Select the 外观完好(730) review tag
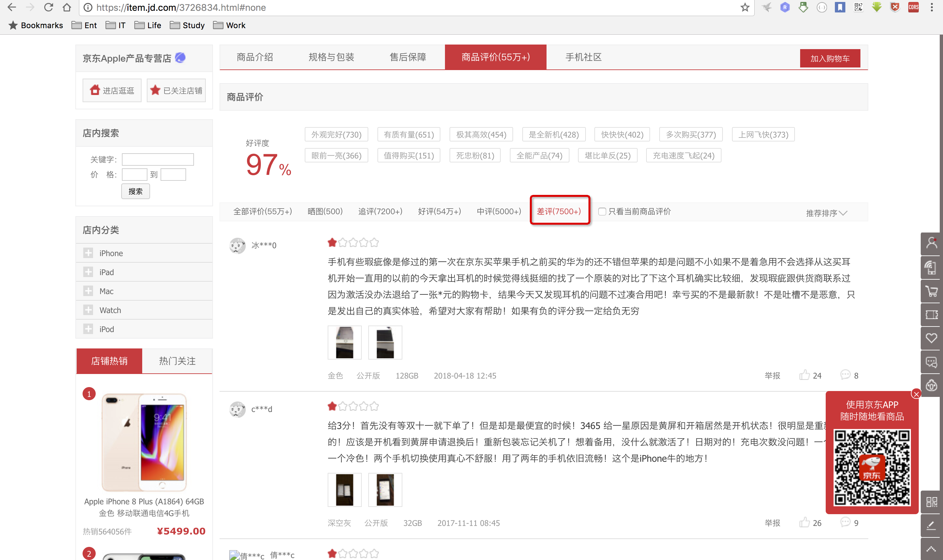The height and width of the screenshot is (560, 943). (337, 135)
